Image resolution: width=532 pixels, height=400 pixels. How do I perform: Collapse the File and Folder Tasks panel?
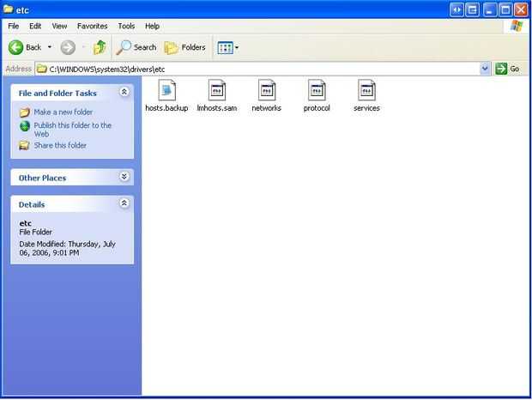click(x=124, y=92)
